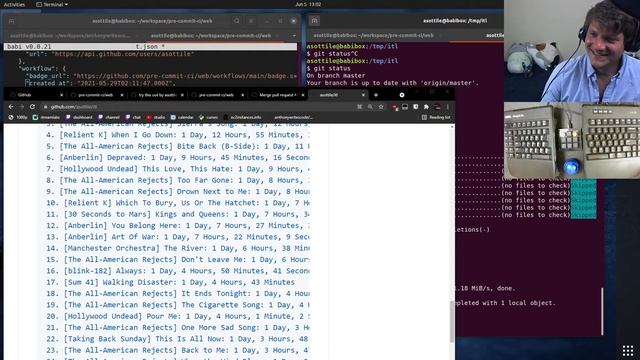Screen dimensions: 640x360
Task: Click the browser forward arrow
Action: coord(22,107)
